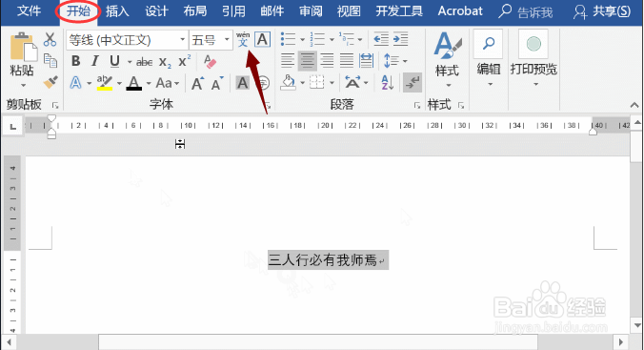
Task: Toggle Italic formatting
Action: 95,61
